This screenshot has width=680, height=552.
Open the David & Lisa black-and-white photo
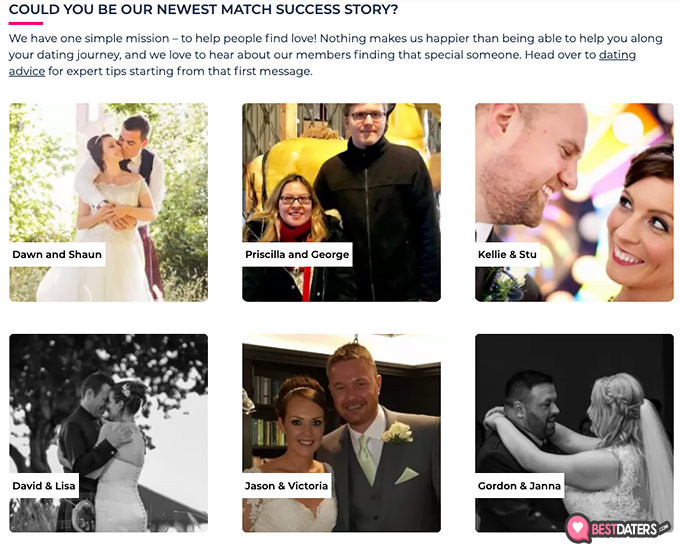(x=108, y=433)
